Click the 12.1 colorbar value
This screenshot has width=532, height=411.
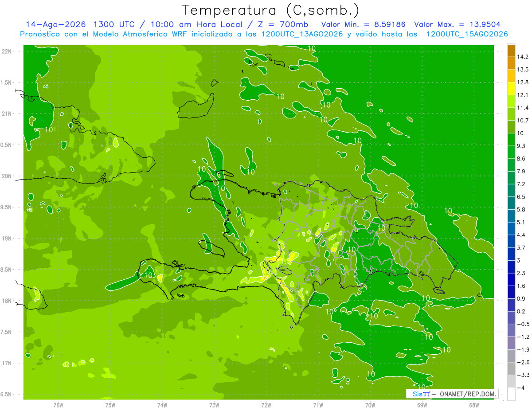tap(523, 95)
